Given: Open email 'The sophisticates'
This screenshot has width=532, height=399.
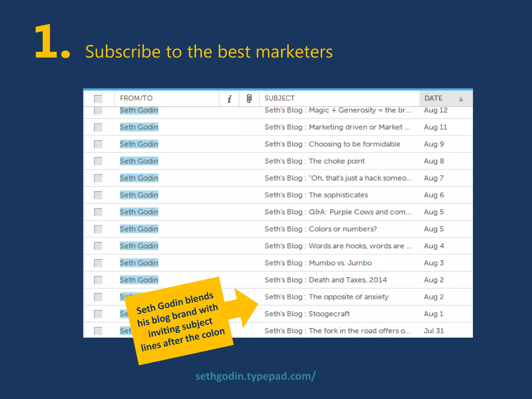Looking at the screenshot, I should click(x=316, y=195).
